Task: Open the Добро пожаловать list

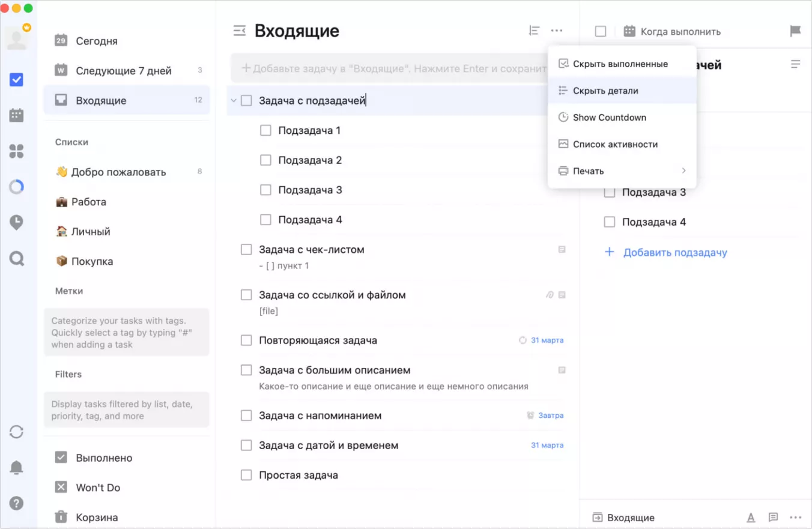Action: coord(127,172)
